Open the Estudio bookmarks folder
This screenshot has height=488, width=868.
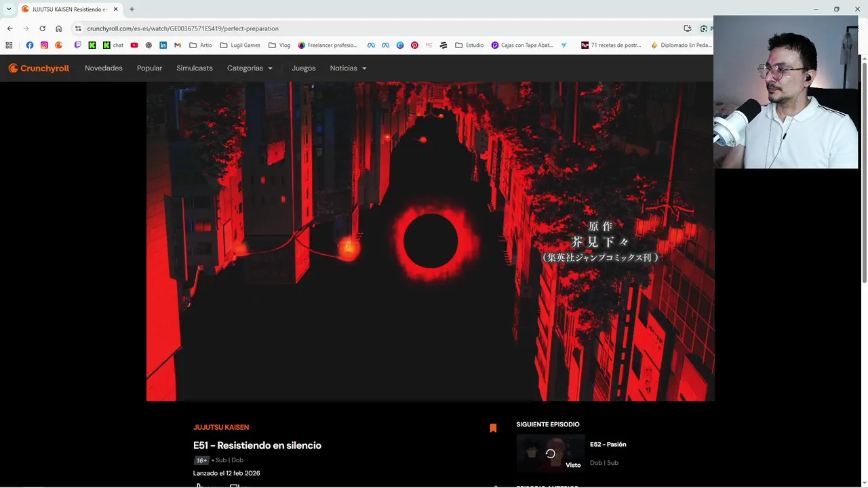point(469,45)
